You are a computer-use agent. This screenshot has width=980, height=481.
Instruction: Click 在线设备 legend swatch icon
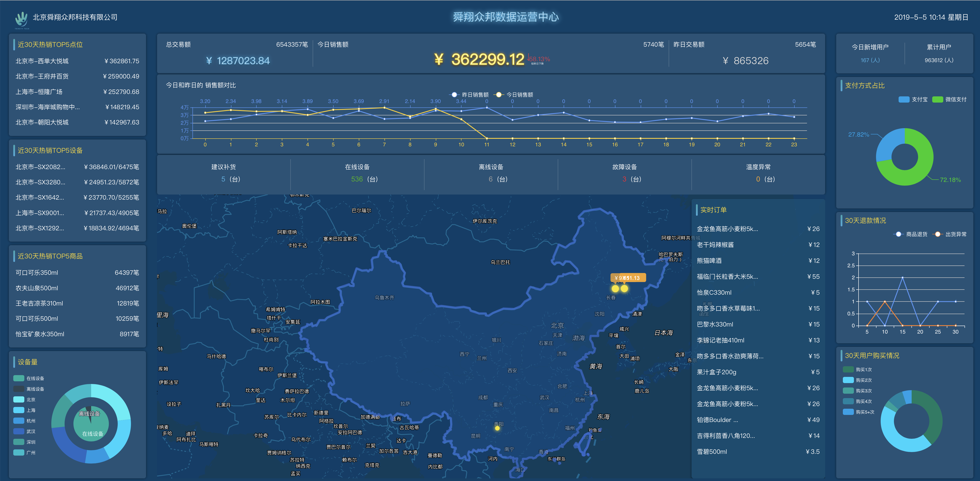(x=19, y=378)
